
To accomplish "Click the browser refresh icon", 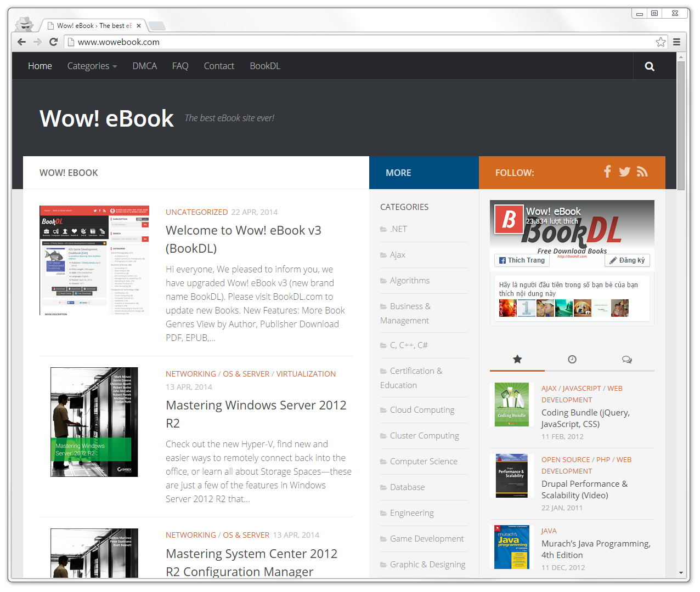I will pos(53,42).
